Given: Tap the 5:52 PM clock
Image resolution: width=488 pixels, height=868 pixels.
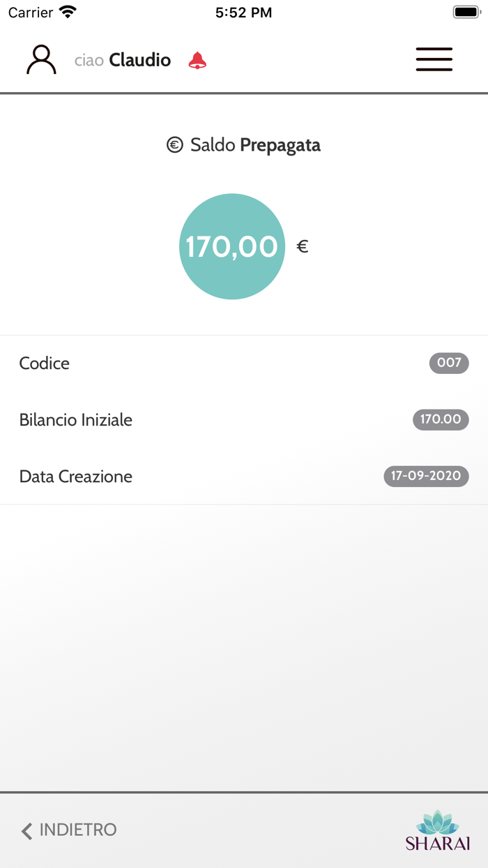Looking at the screenshot, I should coord(243,13).
